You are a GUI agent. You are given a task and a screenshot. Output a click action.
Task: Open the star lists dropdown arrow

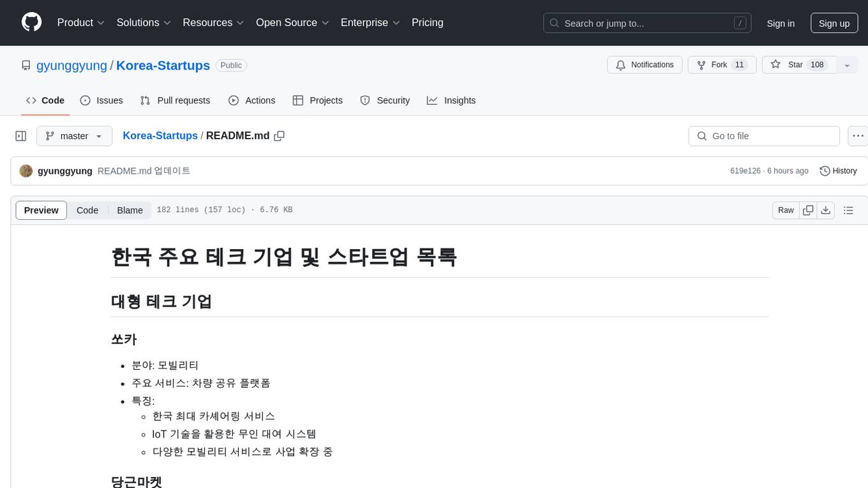847,65
